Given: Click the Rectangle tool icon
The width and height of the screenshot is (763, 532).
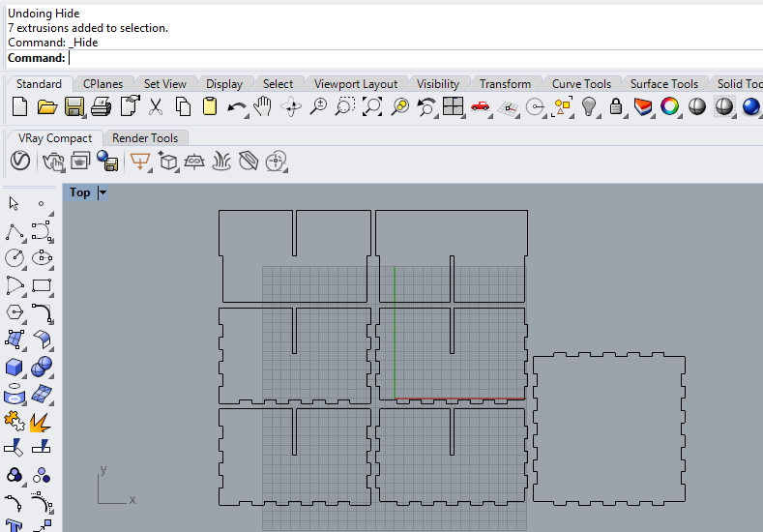Looking at the screenshot, I should pos(42,285).
